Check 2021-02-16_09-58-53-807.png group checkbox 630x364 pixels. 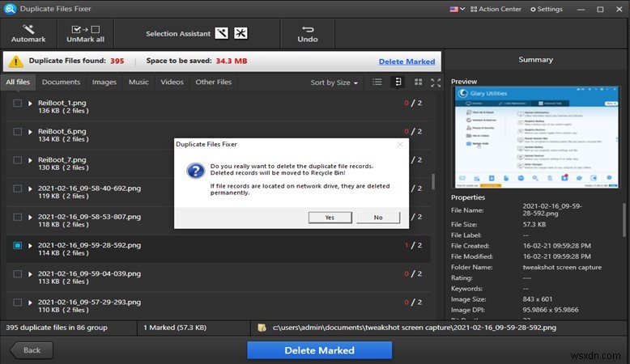point(17,217)
